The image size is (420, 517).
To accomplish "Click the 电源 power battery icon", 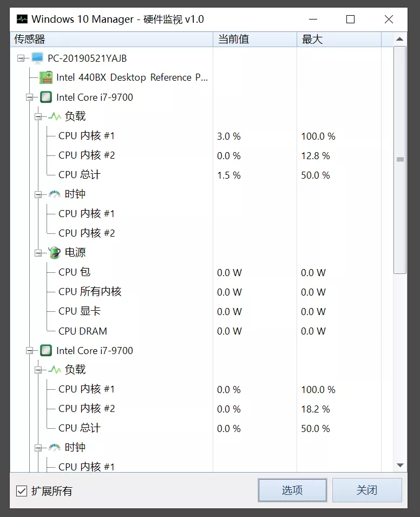I will tap(55, 253).
